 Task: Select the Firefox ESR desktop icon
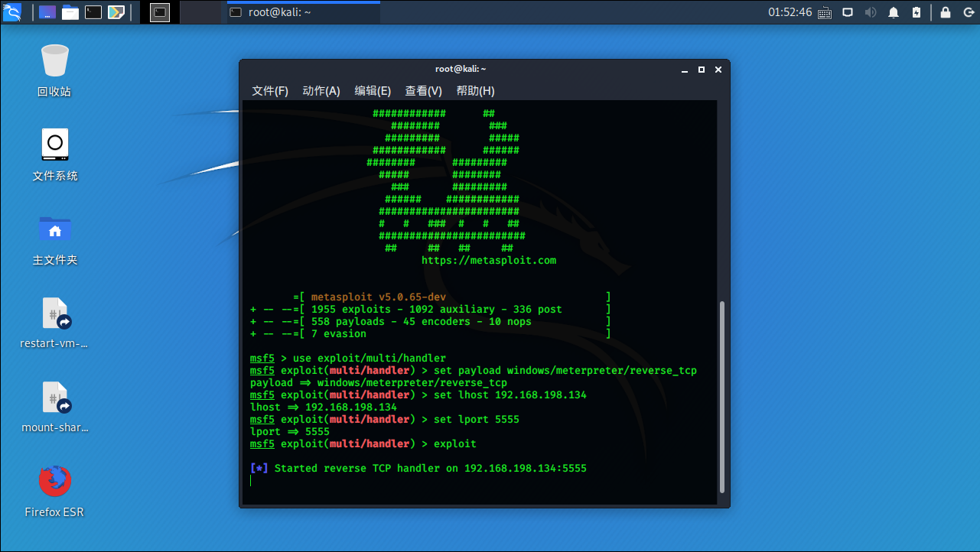tap(55, 491)
